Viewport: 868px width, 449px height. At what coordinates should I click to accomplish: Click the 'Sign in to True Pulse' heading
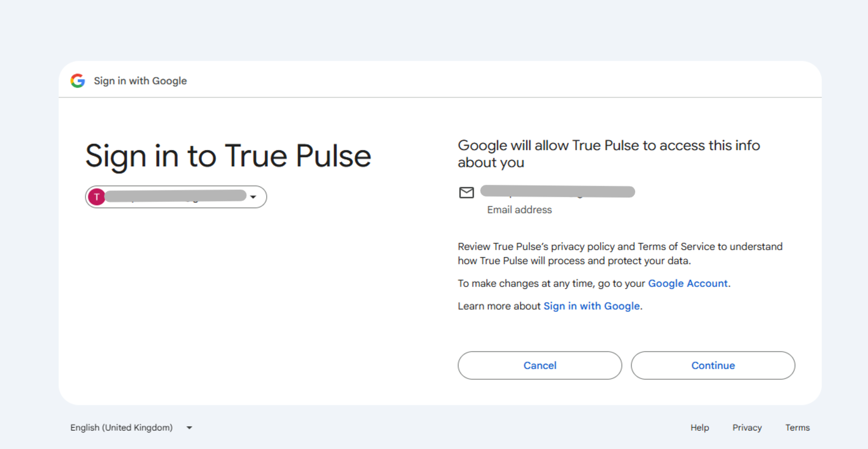tap(228, 155)
